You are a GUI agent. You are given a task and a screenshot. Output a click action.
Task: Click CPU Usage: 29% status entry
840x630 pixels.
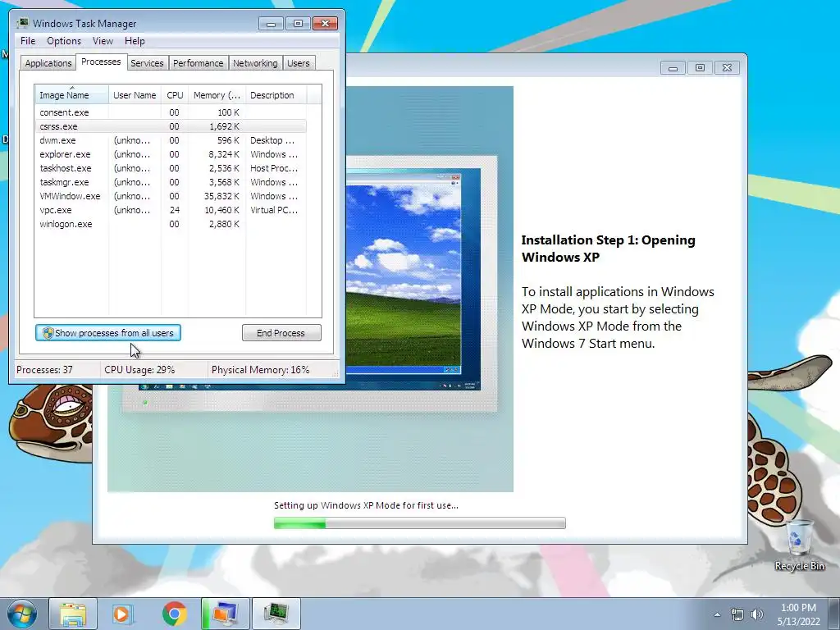tap(139, 370)
